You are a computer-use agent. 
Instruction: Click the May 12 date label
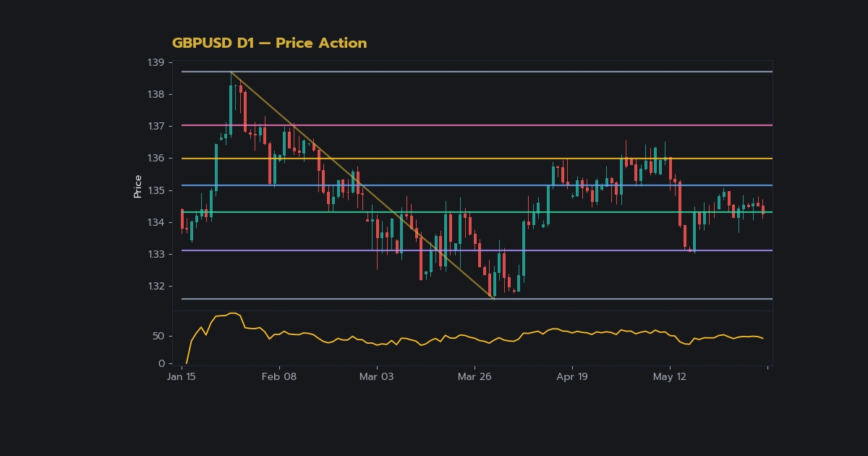coord(670,377)
